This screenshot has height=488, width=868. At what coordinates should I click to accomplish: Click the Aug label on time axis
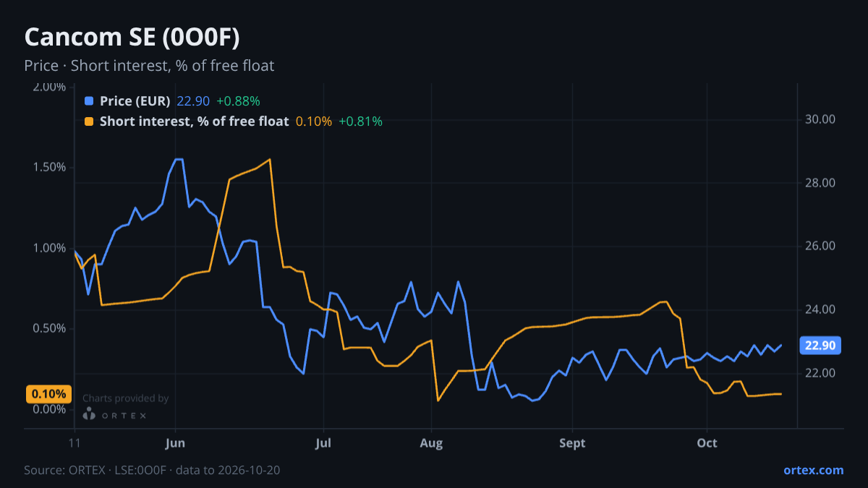pyautogui.click(x=430, y=443)
